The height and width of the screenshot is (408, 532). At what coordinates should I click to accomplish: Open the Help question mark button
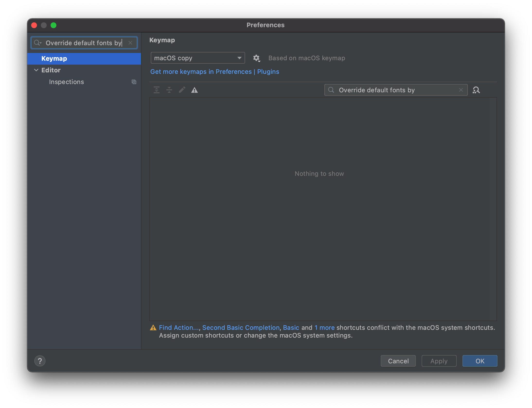click(x=40, y=361)
